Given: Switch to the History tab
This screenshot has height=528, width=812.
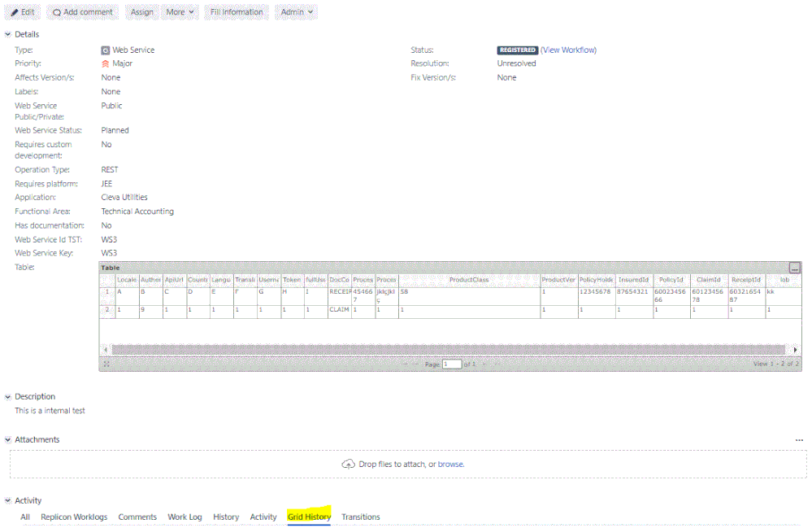Looking at the screenshot, I should [x=226, y=517].
